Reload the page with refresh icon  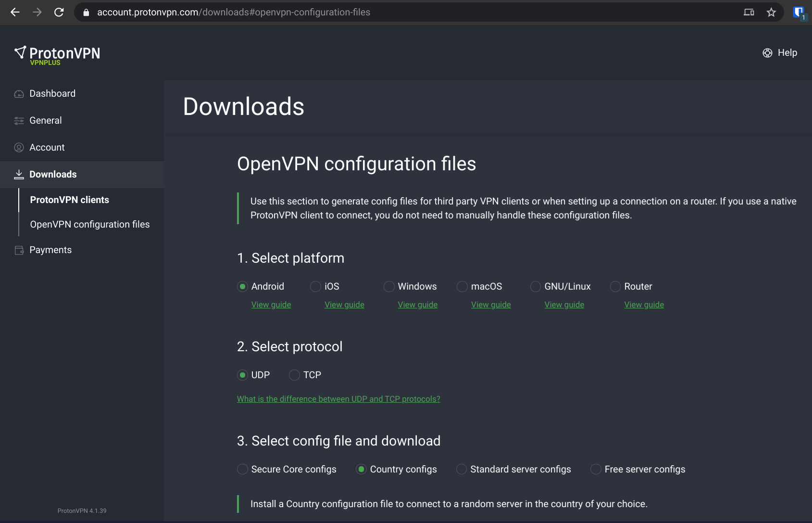click(x=59, y=13)
